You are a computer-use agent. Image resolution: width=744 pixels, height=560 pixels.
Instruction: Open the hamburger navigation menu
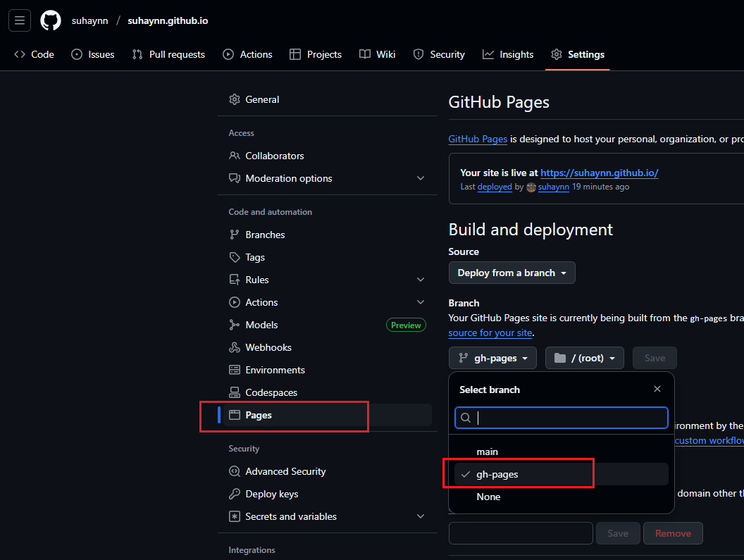point(20,20)
